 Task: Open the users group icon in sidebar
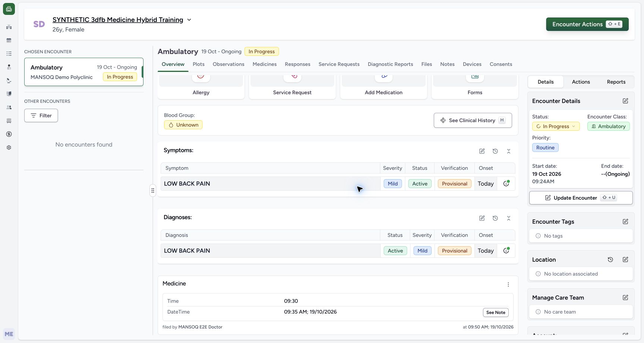(x=9, y=107)
